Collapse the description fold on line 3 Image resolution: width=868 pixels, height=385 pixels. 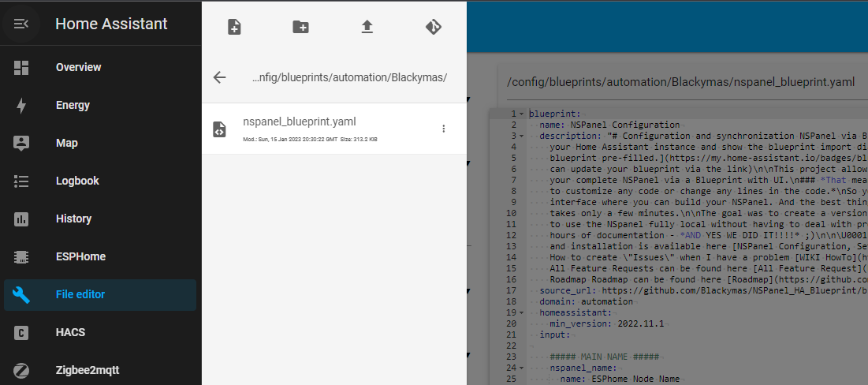click(x=521, y=136)
